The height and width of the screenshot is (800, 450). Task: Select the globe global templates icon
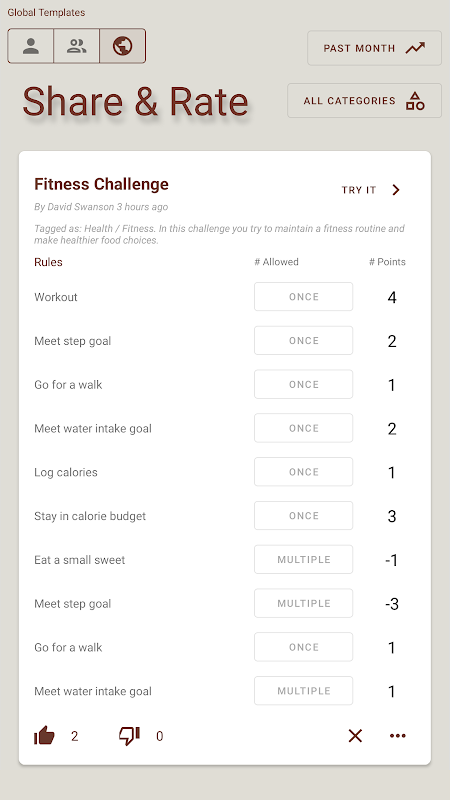(x=122, y=46)
